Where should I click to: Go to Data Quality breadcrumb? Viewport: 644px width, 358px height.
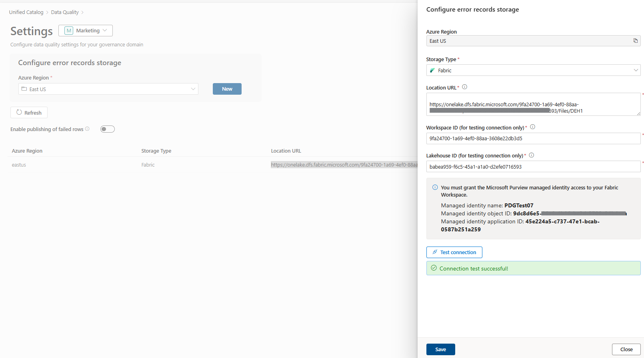click(65, 12)
